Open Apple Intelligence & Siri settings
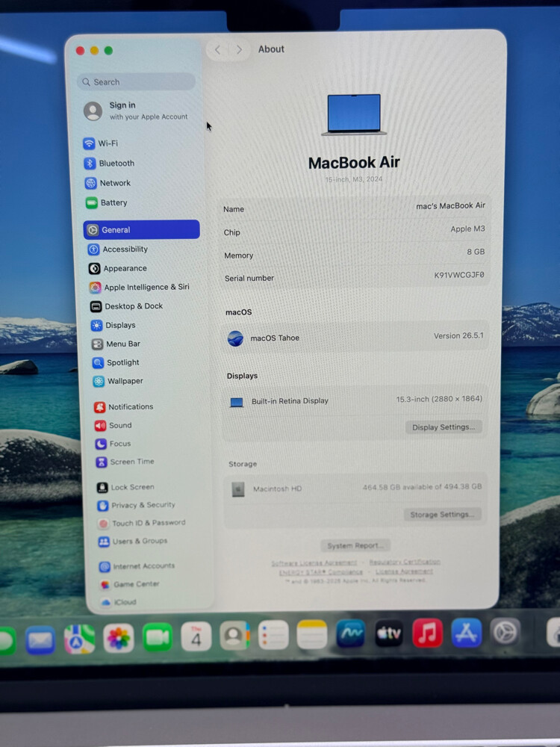Viewport: 560px width, 747px height. (x=140, y=288)
